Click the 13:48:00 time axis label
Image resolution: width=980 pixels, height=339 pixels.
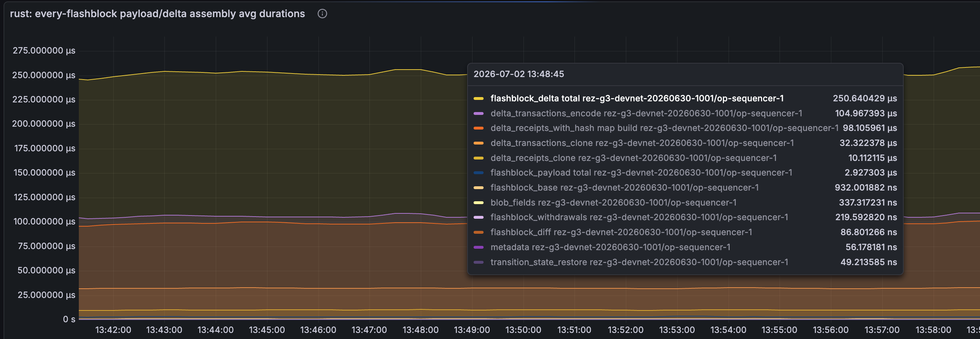coord(420,330)
